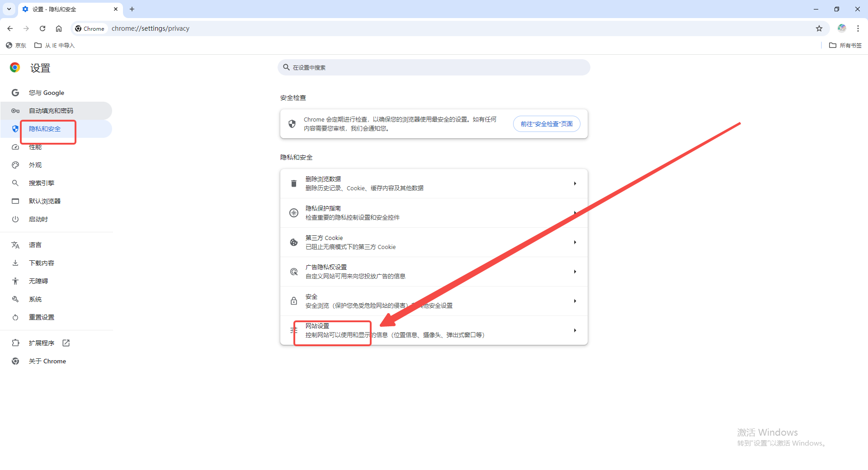Viewport: 868px width, 470px height.
Task: Open 搜索引擎 settings section
Action: pyautogui.click(x=56, y=183)
